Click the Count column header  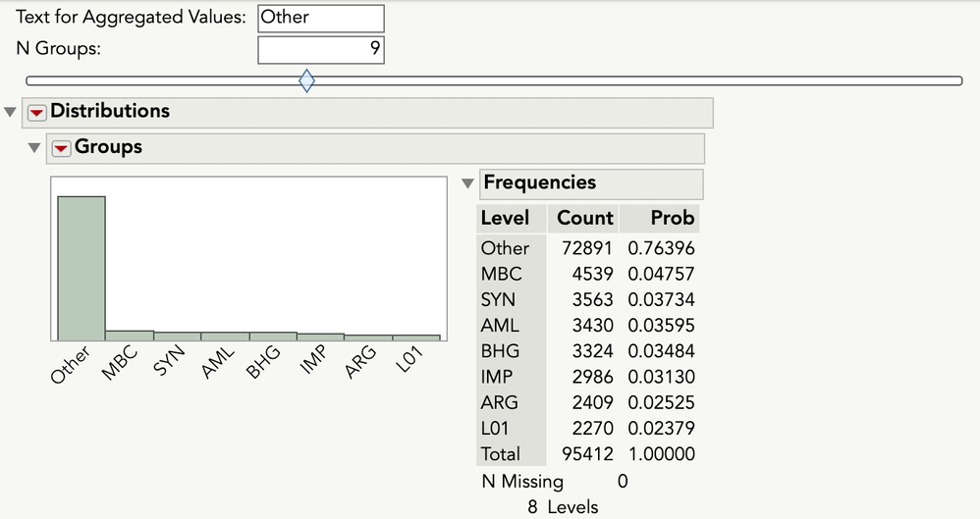point(584,218)
